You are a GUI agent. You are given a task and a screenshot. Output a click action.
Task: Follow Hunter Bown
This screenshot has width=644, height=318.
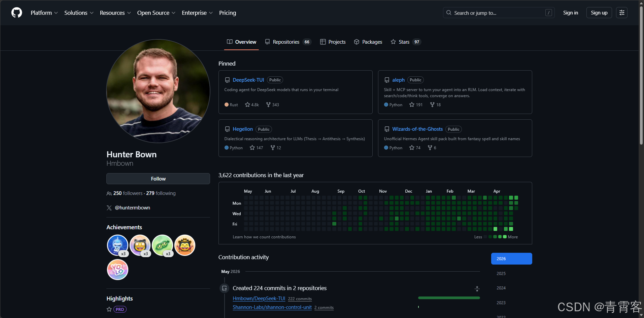coord(158,179)
